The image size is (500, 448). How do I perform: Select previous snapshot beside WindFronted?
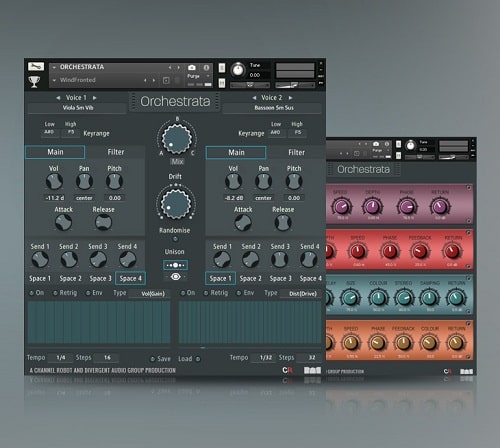145,80
